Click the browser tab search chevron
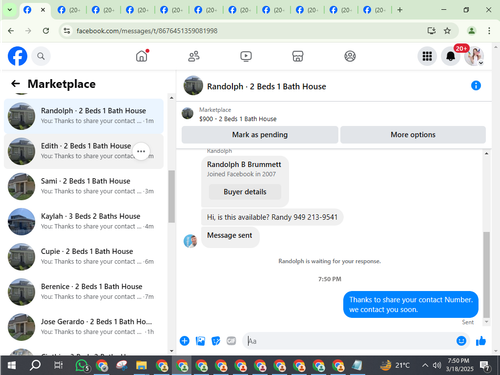The width and height of the screenshot is (500, 375). click(10, 10)
